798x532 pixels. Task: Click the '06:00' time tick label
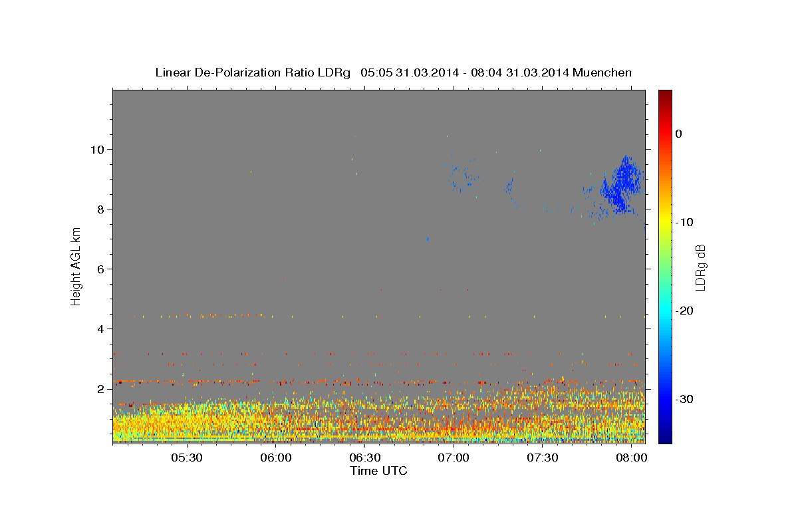275,458
